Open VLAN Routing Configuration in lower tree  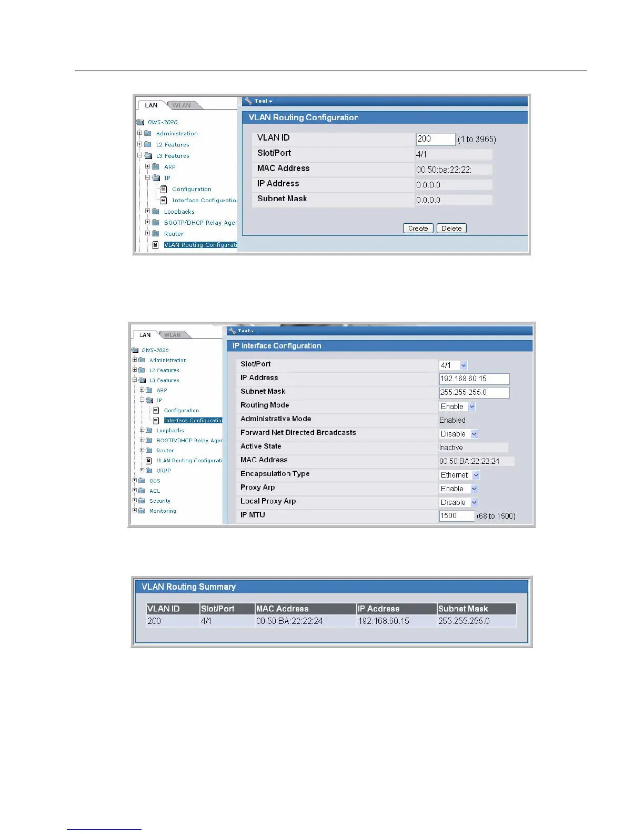click(x=189, y=461)
